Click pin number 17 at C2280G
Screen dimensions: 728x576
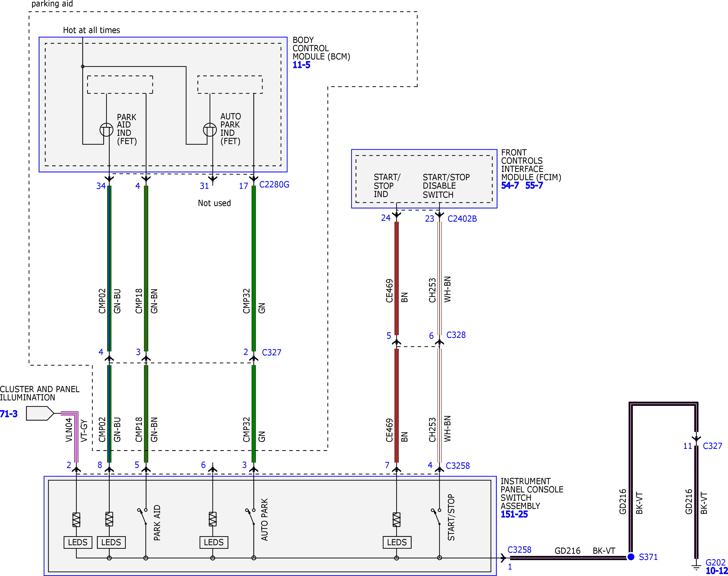[243, 186]
